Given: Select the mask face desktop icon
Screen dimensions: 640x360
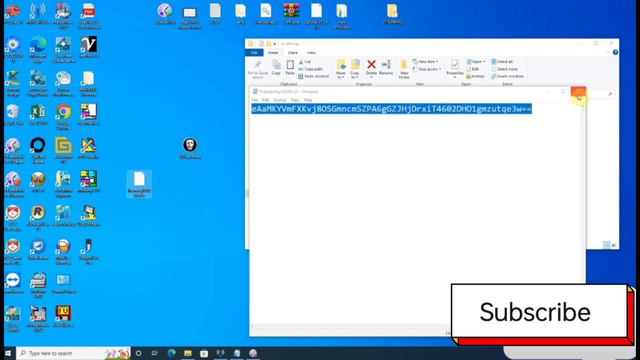Looking at the screenshot, I should click(x=190, y=148).
